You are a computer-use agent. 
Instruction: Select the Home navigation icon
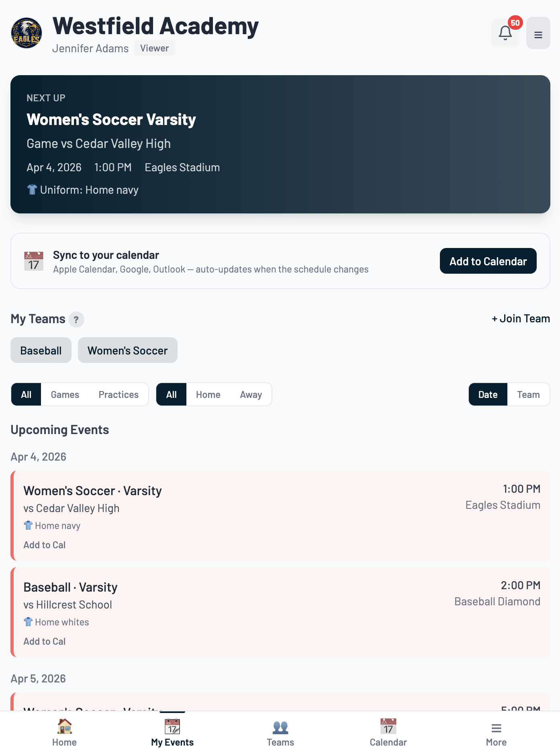63,731
